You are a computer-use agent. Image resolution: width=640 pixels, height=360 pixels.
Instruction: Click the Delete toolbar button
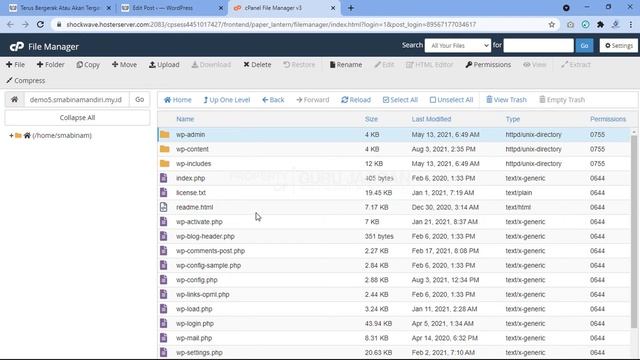tap(257, 64)
